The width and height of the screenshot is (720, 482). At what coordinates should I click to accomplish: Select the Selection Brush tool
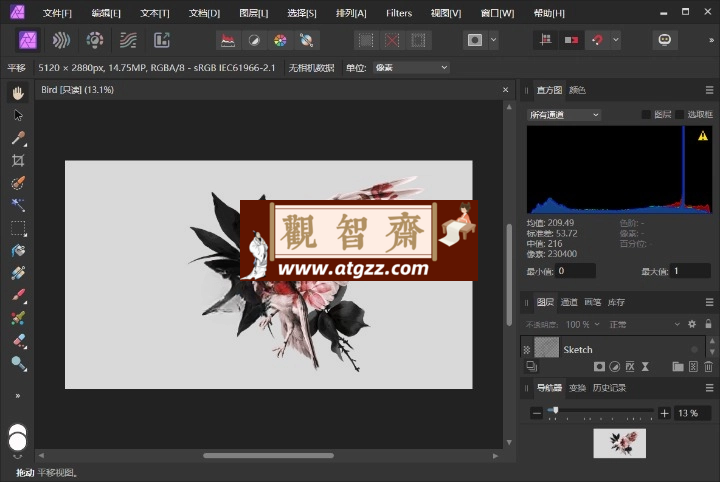18,183
